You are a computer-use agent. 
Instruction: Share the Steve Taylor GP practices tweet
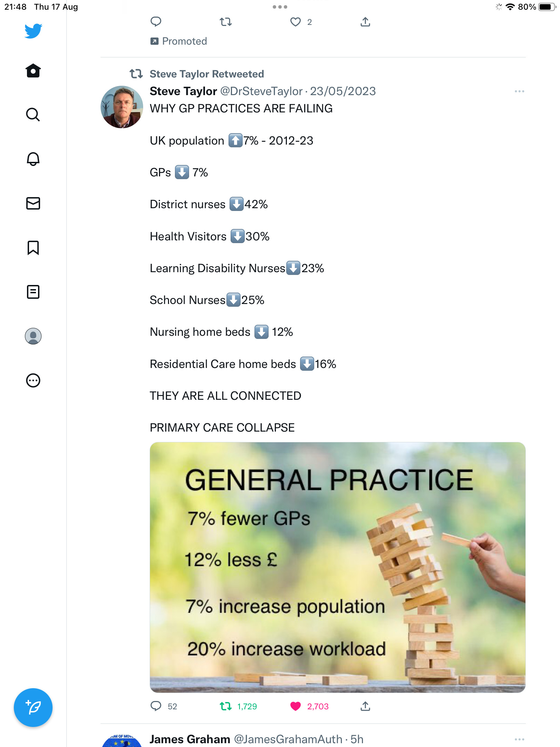[365, 706]
